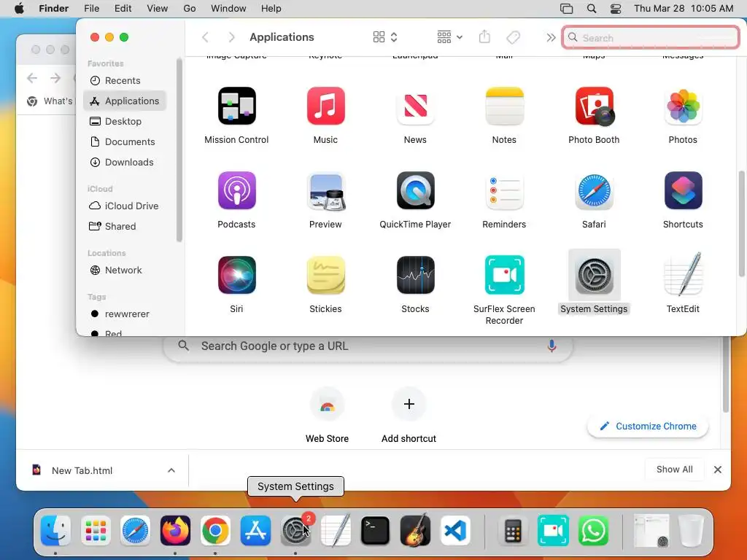Screen dimensions: 747x560
Task: Open the View menu
Action: pyautogui.click(x=158, y=9)
